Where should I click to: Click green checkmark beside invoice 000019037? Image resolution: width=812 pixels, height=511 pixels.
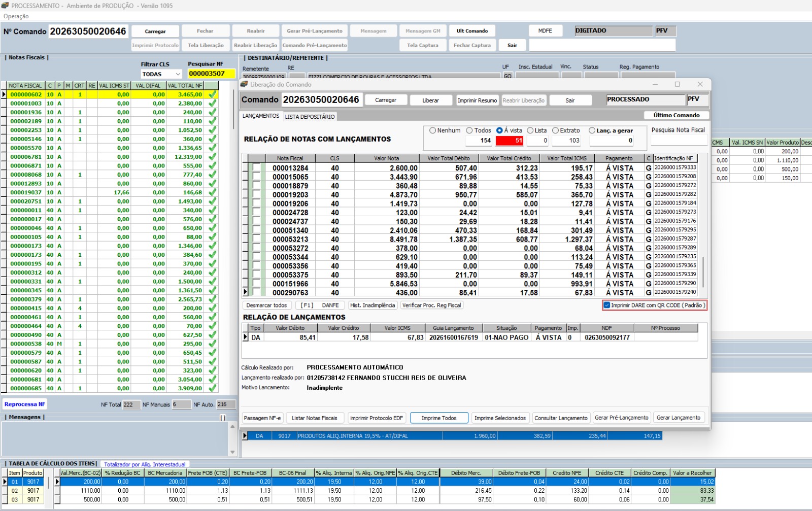[x=212, y=192]
